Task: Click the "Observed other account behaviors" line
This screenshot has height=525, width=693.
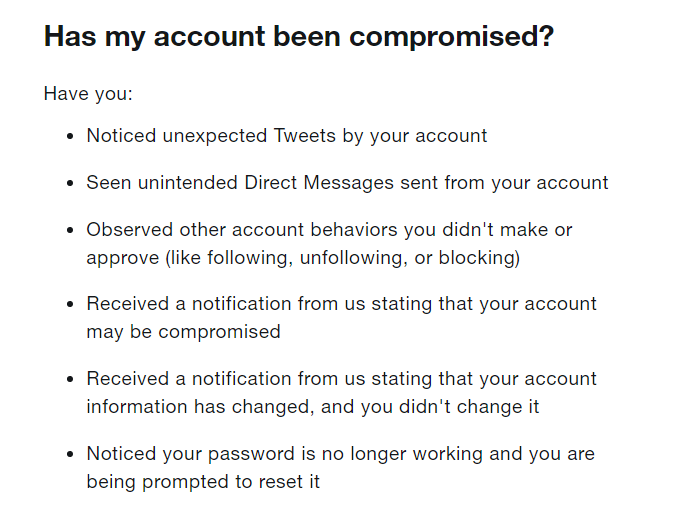Action: pyautogui.click(x=329, y=230)
